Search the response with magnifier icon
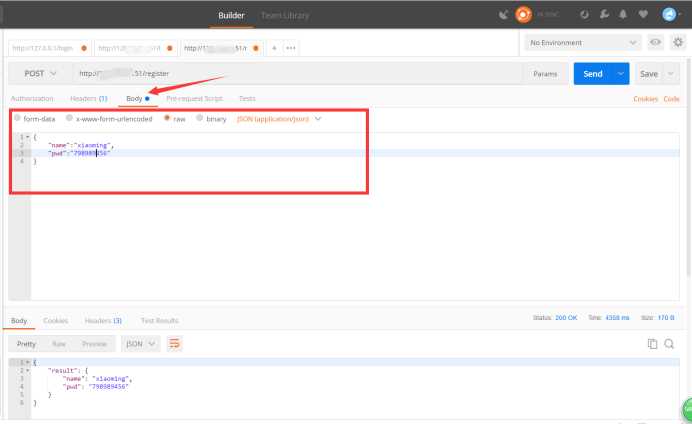The width and height of the screenshot is (692, 424). coord(669,344)
